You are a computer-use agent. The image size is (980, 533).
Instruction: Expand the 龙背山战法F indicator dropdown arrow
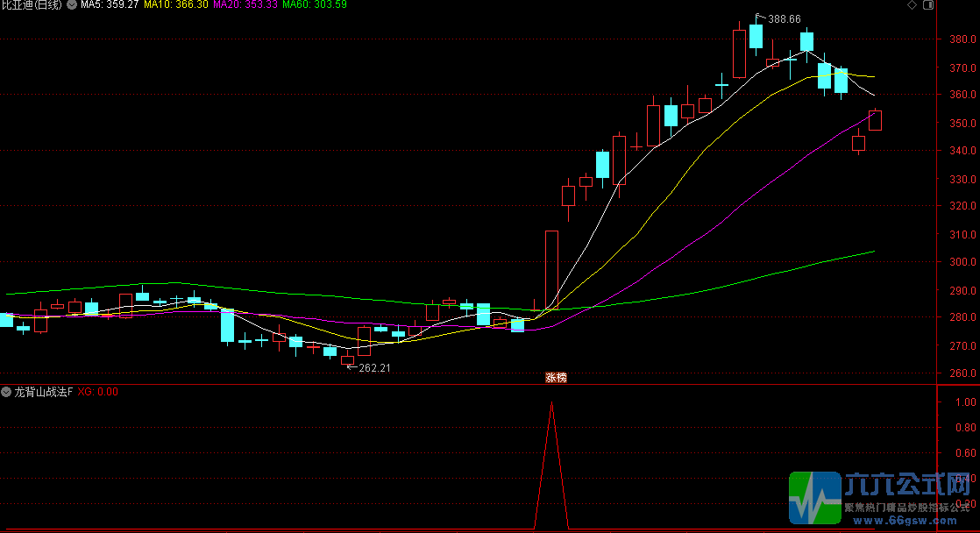click(x=7, y=392)
